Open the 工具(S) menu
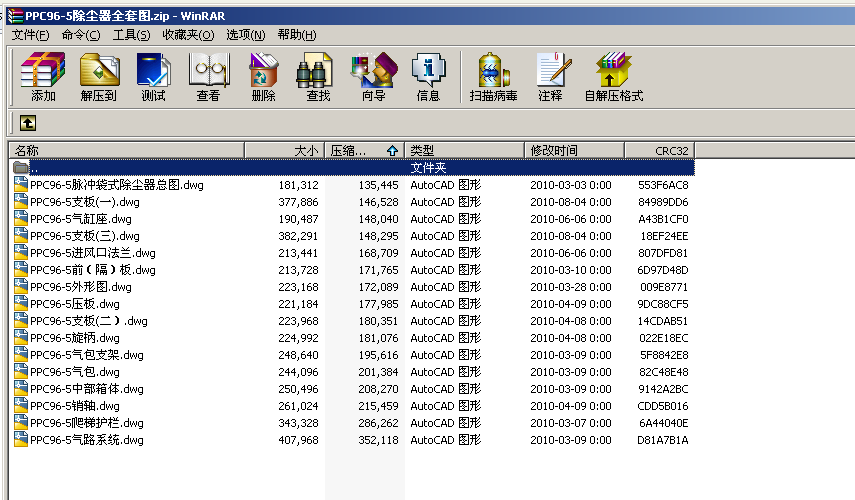The width and height of the screenshot is (855, 500). point(131,35)
